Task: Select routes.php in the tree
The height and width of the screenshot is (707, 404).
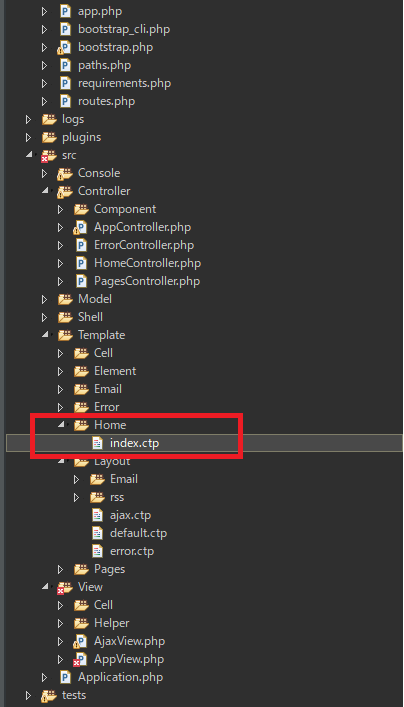Action: [x=106, y=101]
